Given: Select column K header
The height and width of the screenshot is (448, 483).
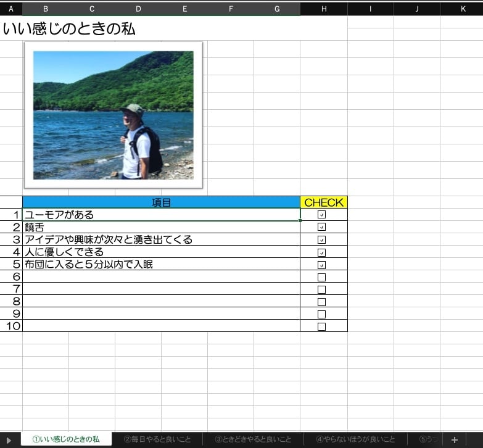Looking at the screenshot, I should (463, 9).
